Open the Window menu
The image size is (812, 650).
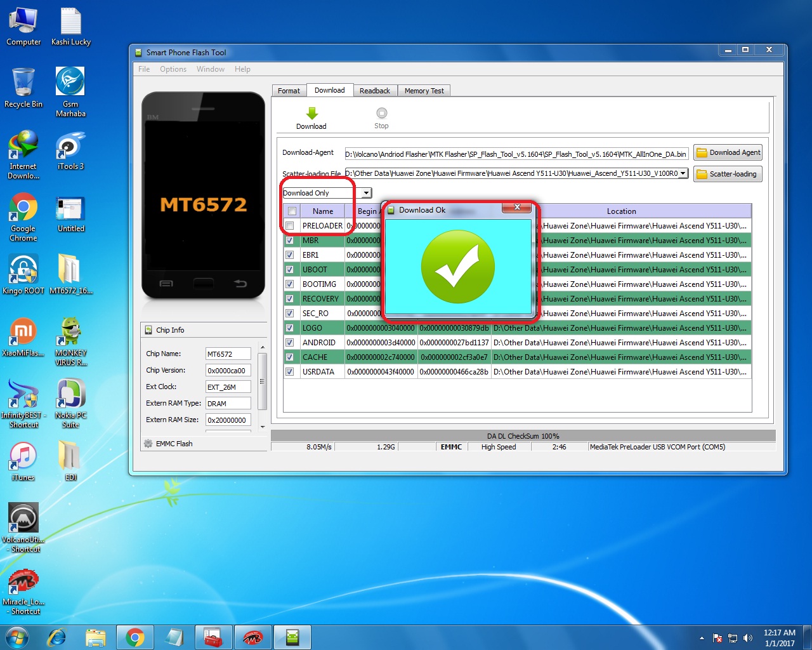click(211, 69)
